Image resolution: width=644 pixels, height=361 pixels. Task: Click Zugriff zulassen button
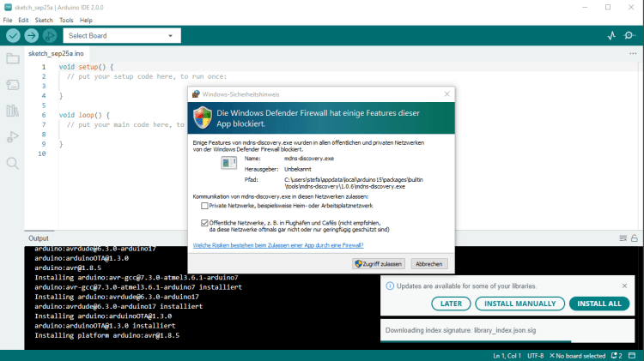click(x=379, y=264)
